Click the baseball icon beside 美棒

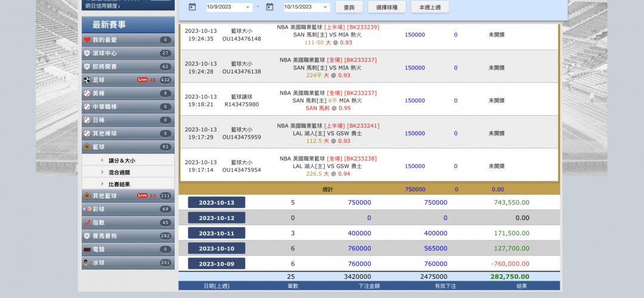[x=86, y=93]
